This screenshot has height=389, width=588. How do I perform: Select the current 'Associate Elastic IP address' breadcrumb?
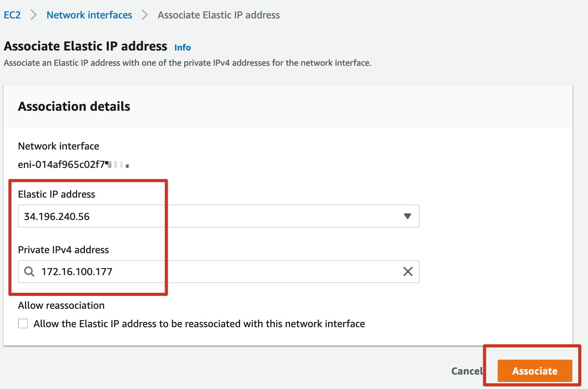coord(219,15)
